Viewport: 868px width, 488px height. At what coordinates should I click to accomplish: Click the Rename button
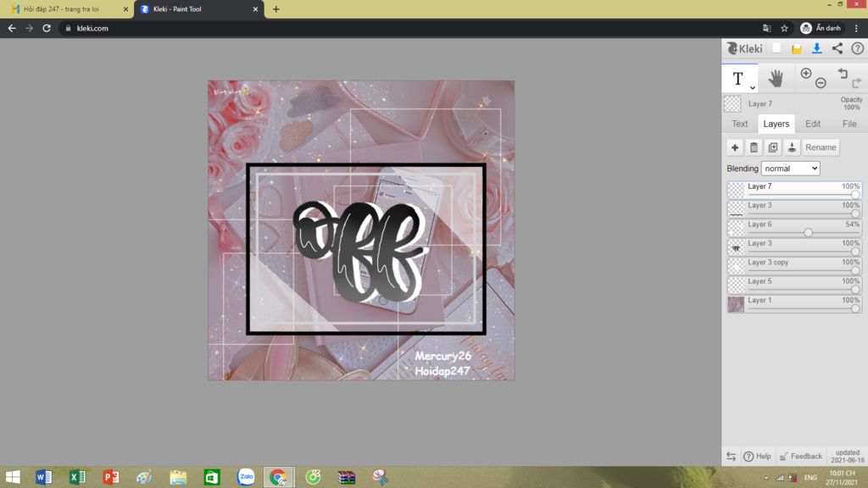point(821,147)
